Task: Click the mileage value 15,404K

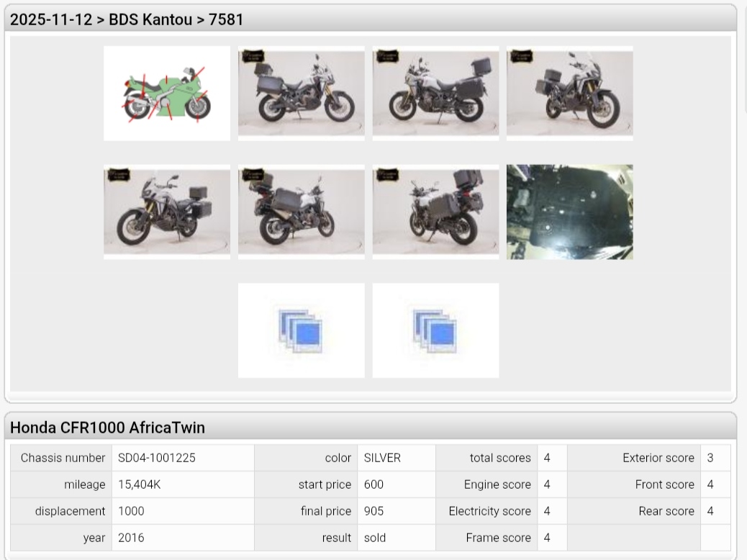Action: pos(139,484)
